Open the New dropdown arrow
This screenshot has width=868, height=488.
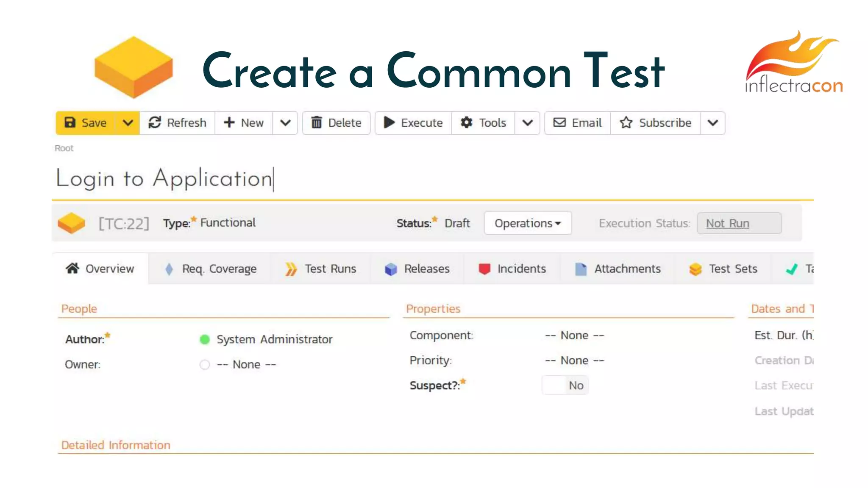pyautogui.click(x=285, y=123)
